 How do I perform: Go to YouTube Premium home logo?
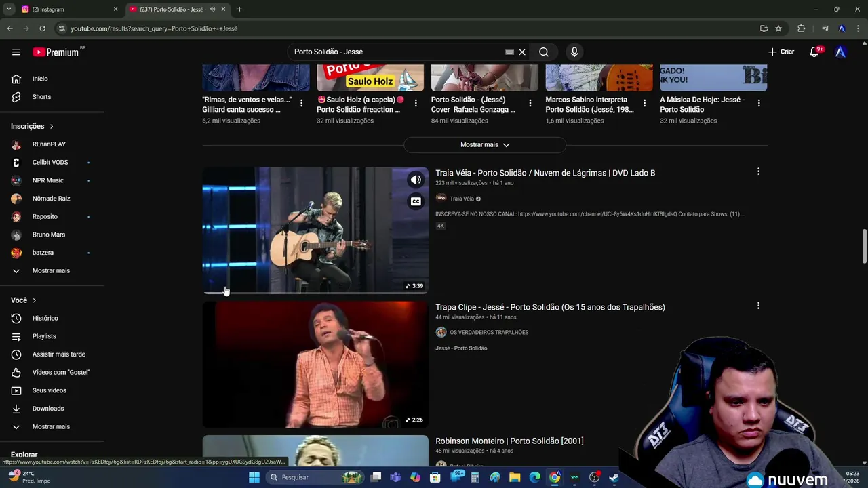coord(56,52)
